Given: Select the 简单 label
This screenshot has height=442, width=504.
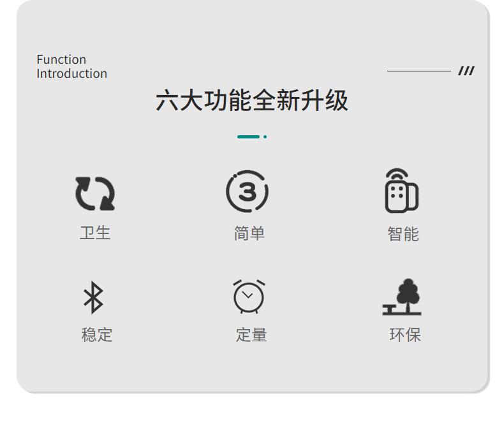Looking at the screenshot, I should click(x=249, y=233).
